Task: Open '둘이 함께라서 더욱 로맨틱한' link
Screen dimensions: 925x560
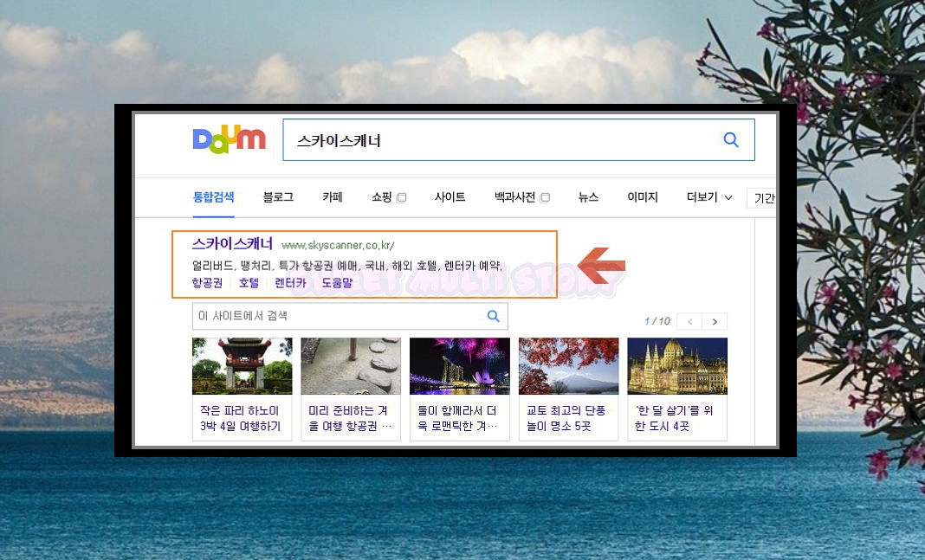Action: [x=458, y=418]
